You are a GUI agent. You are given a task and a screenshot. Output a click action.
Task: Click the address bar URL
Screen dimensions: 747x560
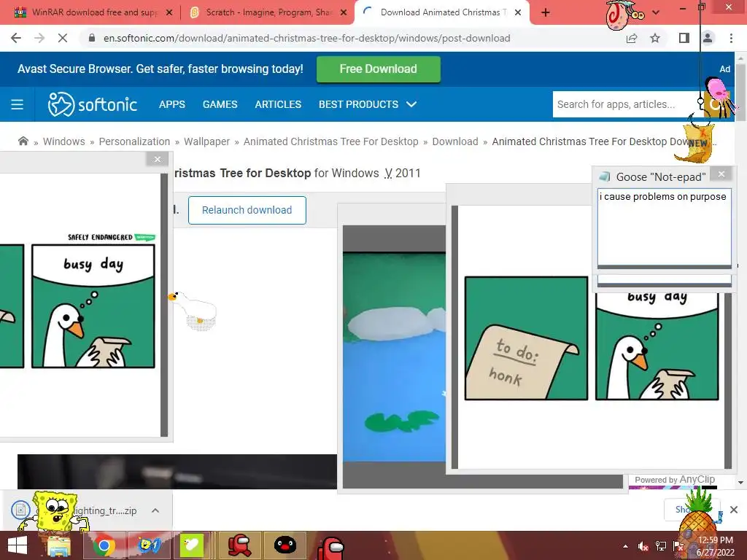click(x=307, y=38)
